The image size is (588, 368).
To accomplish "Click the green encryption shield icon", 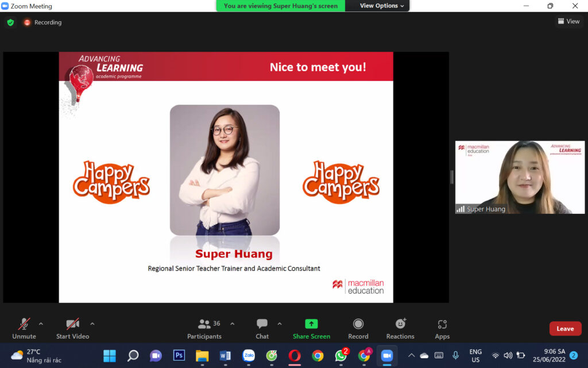I will click(x=10, y=22).
